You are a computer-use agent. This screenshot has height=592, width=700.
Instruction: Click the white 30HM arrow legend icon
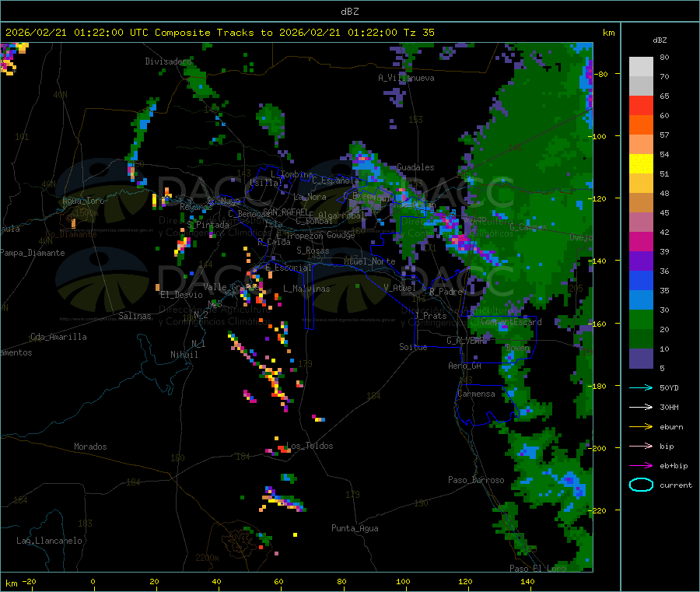(x=641, y=407)
